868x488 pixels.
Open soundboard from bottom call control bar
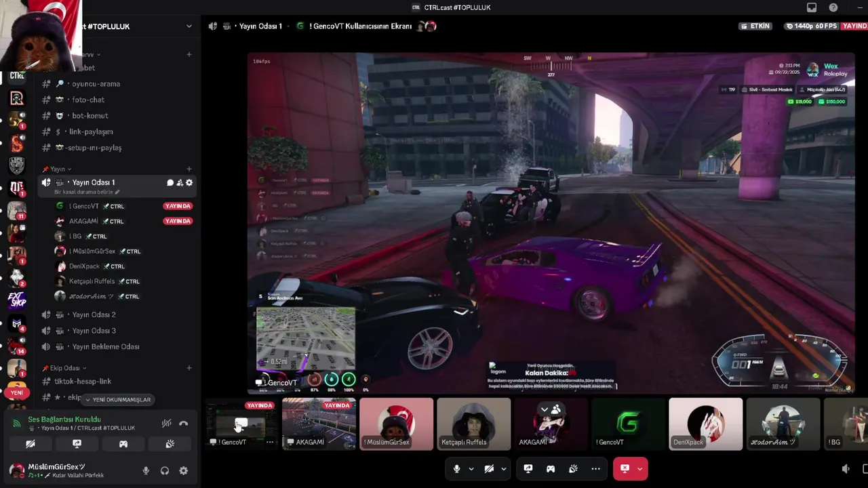(x=573, y=469)
